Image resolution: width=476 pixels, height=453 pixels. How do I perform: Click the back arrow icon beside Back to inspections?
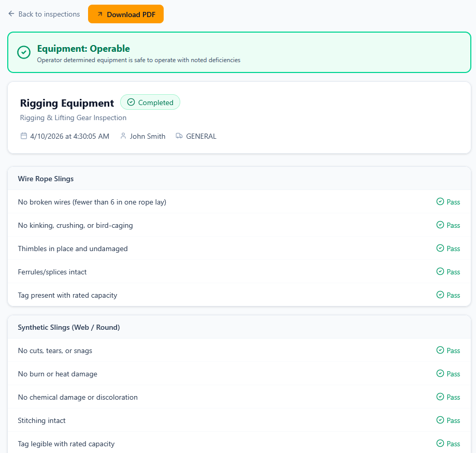click(x=11, y=14)
